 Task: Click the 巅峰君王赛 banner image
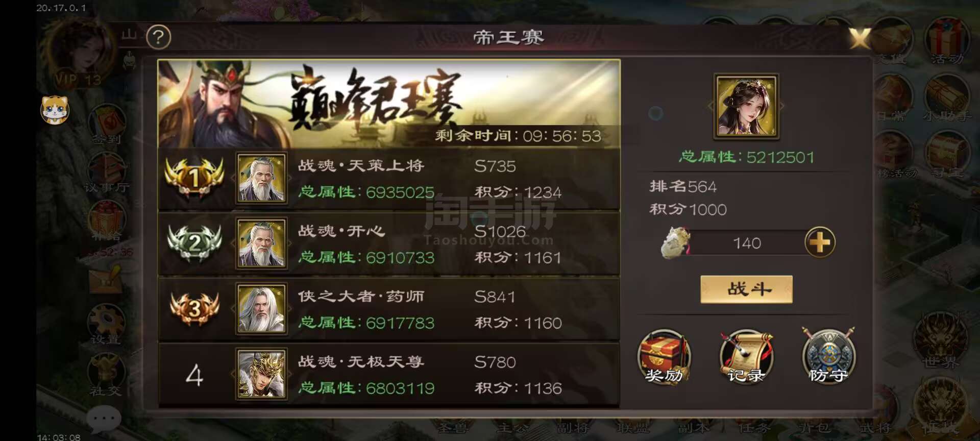point(389,104)
